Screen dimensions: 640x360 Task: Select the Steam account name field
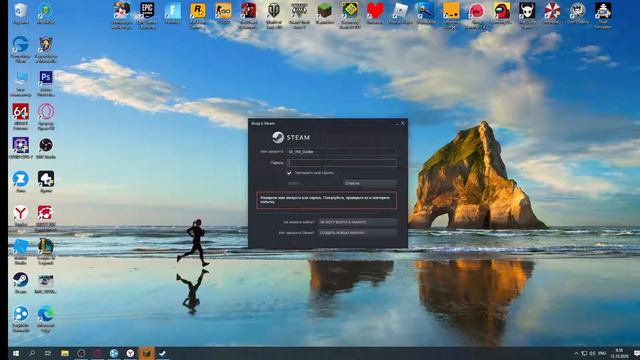point(342,151)
